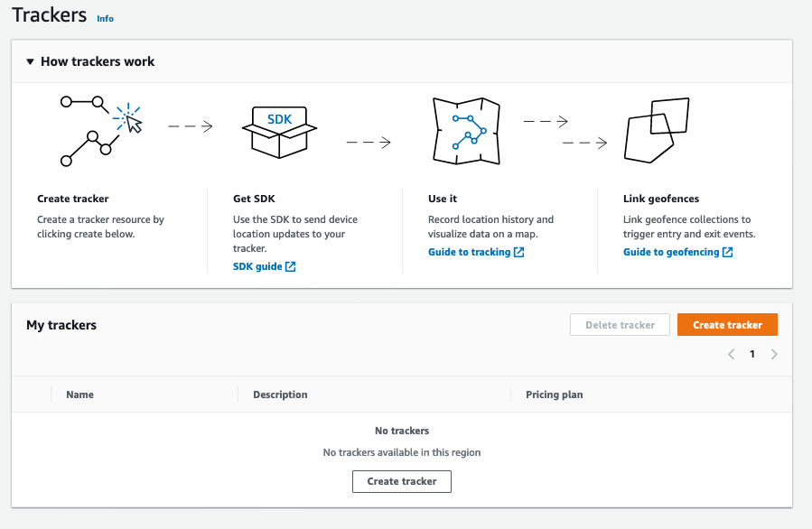Click the previous page chevron icon
Image resolution: width=812 pixels, height=529 pixels.
[x=732, y=354]
